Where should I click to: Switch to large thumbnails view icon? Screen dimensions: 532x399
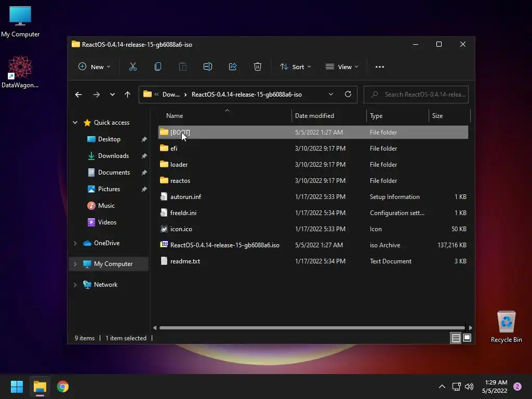(467, 338)
